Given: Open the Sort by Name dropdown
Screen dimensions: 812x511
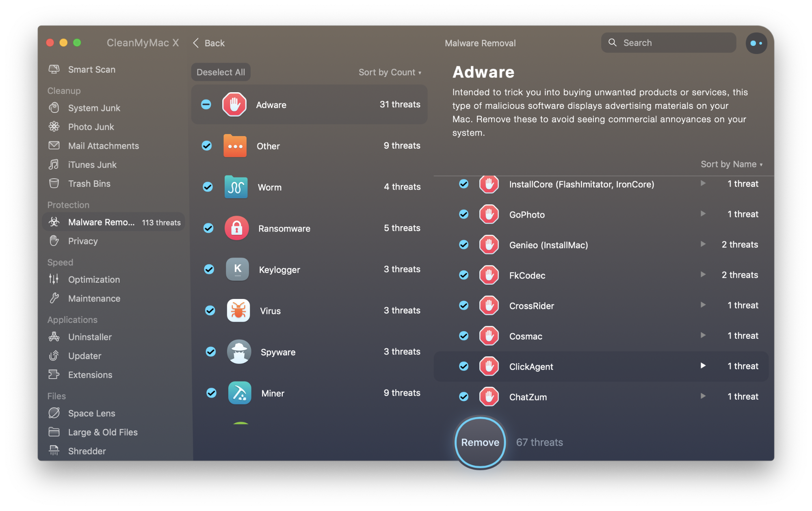Looking at the screenshot, I should tap(732, 164).
